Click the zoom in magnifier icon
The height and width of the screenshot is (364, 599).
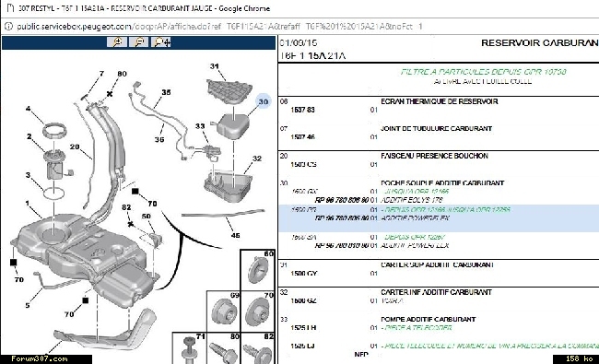(117, 42)
